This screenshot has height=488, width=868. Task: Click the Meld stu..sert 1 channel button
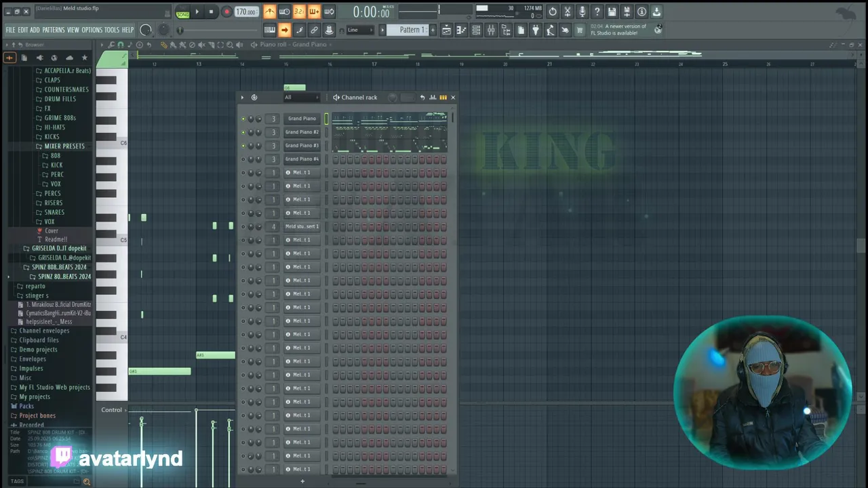coord(302,226)
